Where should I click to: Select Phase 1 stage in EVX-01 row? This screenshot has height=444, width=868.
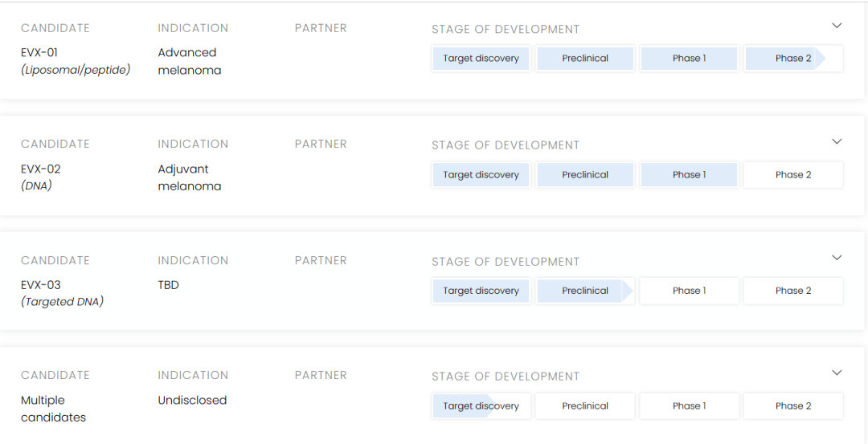(x=690, y=59)
